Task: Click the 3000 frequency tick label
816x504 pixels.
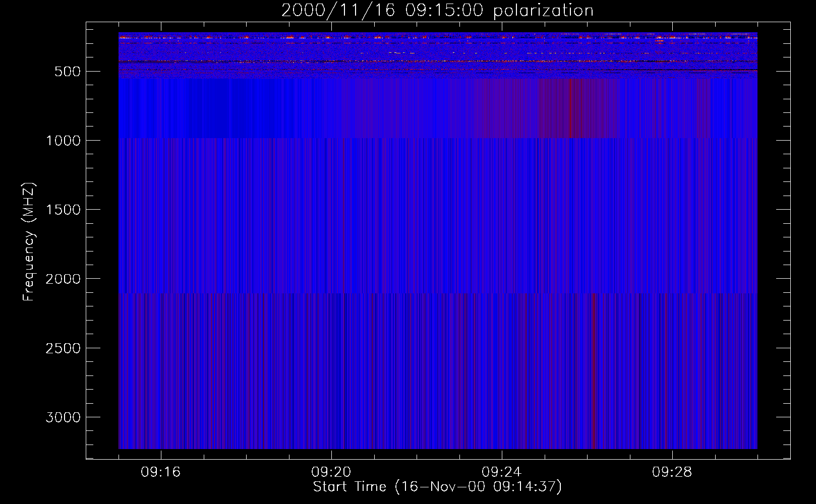Action: [63, 417]
